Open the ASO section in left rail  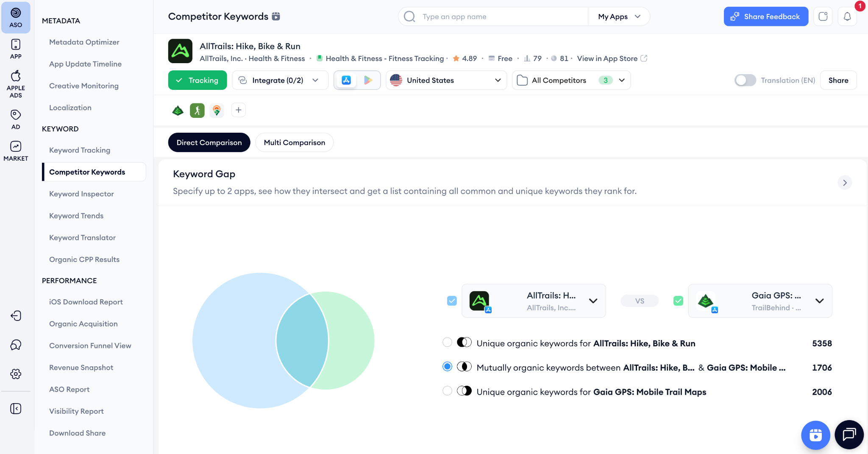(x=16, y=17)
